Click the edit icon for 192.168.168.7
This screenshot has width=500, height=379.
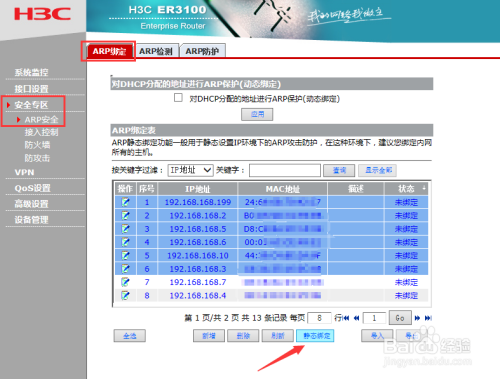[x=125, y=282]
